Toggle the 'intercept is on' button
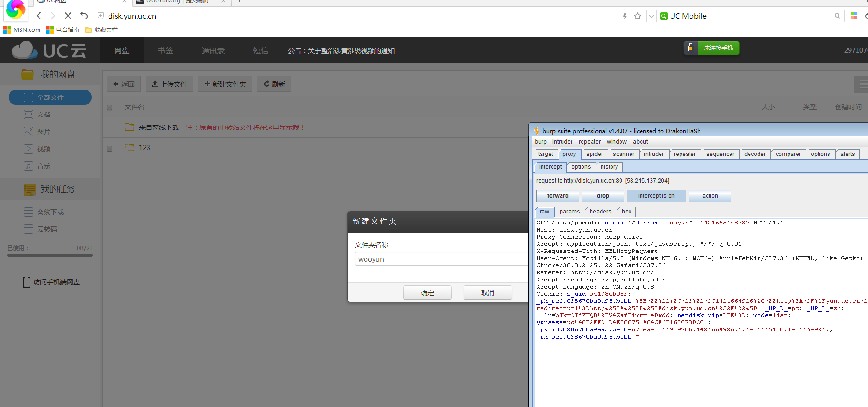This screenshot has height=407, width=868. (656, 196)
